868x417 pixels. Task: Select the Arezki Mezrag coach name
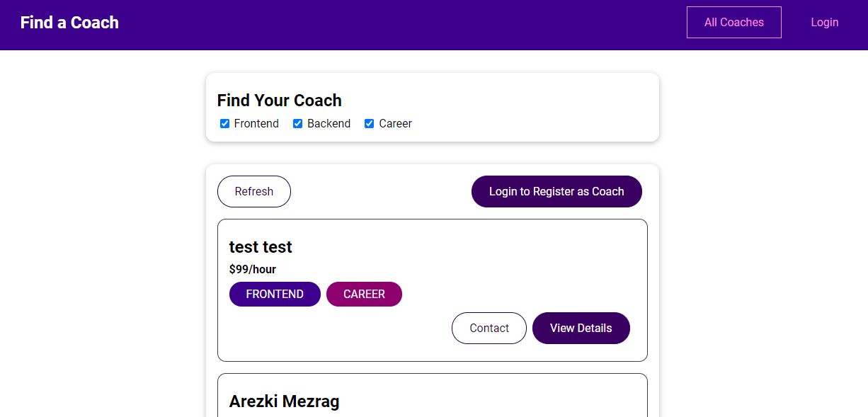point(284,401)
